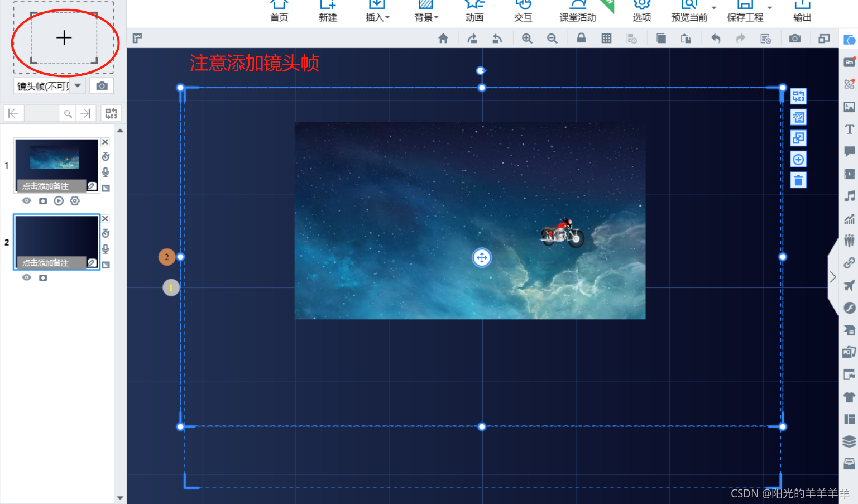Go to the canvas home view
The width and height of the screenshot is (858, 504).
(443, 38)
